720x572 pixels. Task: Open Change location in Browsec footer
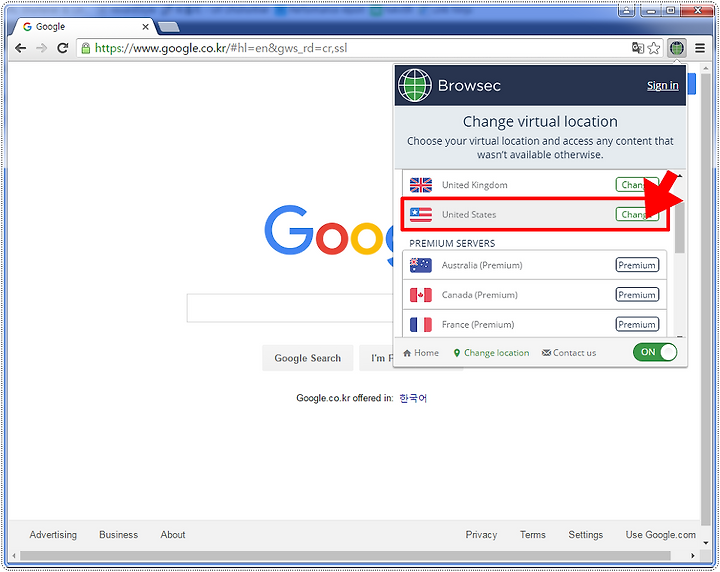[491, 353]
